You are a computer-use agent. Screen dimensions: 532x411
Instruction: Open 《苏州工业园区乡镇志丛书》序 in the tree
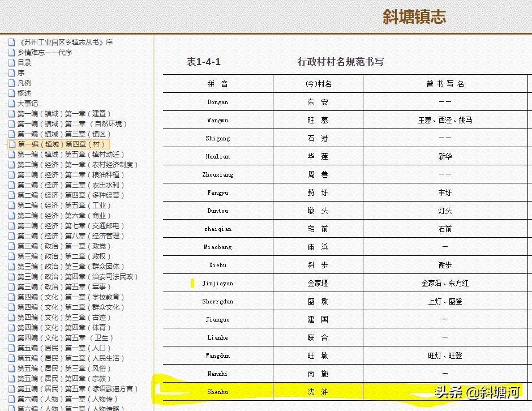pyautogui.click(x=65, y=42)
